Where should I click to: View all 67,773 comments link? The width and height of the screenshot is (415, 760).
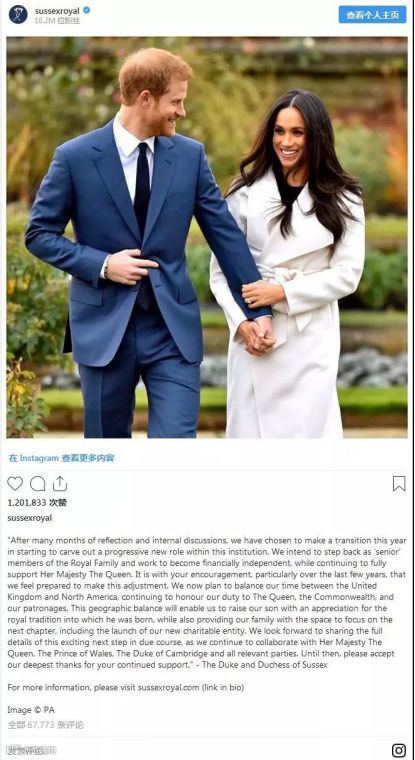(x=46, y=725)
